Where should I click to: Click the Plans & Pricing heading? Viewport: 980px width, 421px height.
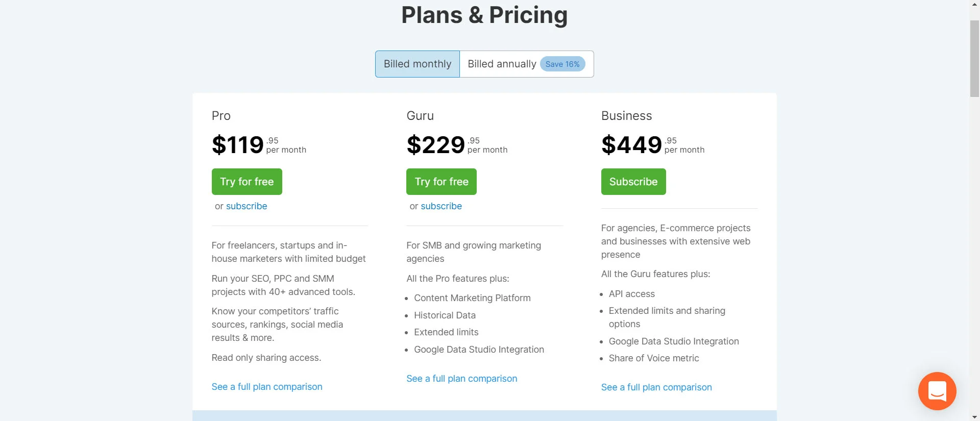coord(484,15)
